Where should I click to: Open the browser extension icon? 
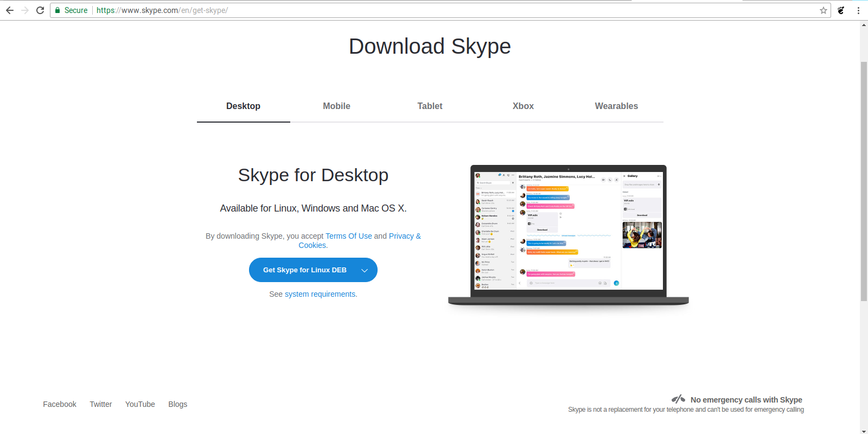pyautogui.click(x=841, y=10)
